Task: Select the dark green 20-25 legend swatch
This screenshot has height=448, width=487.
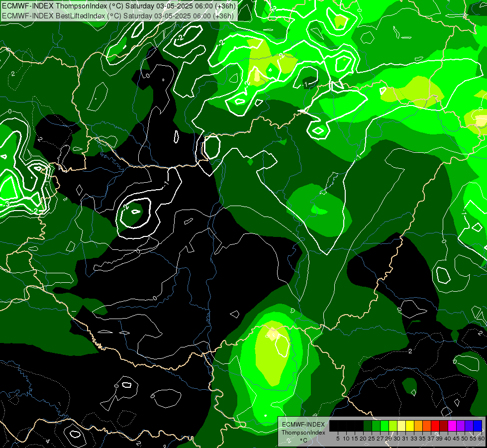Action: click(368, 426)
